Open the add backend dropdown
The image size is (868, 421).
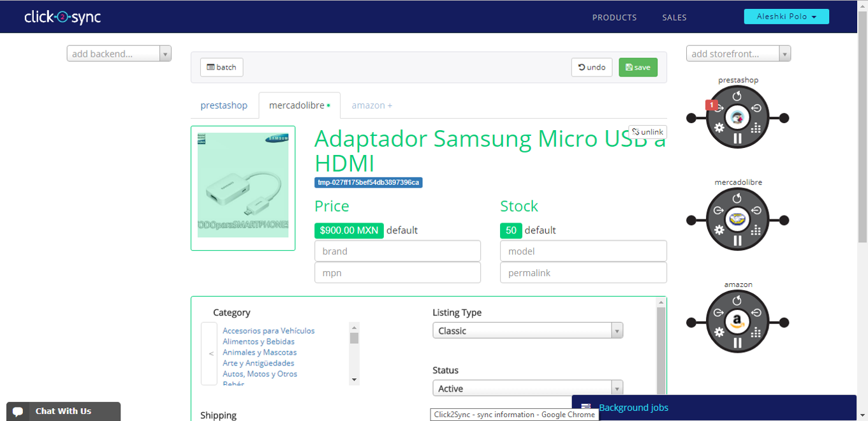point(119,54)
